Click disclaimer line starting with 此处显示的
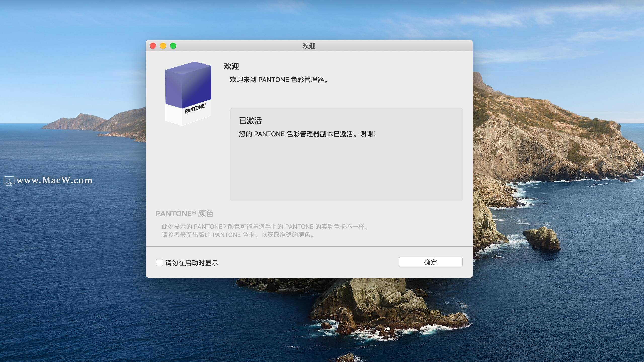The height and width of the screenshot is (362, 644). pyautogui.click(x=265, y=227)
